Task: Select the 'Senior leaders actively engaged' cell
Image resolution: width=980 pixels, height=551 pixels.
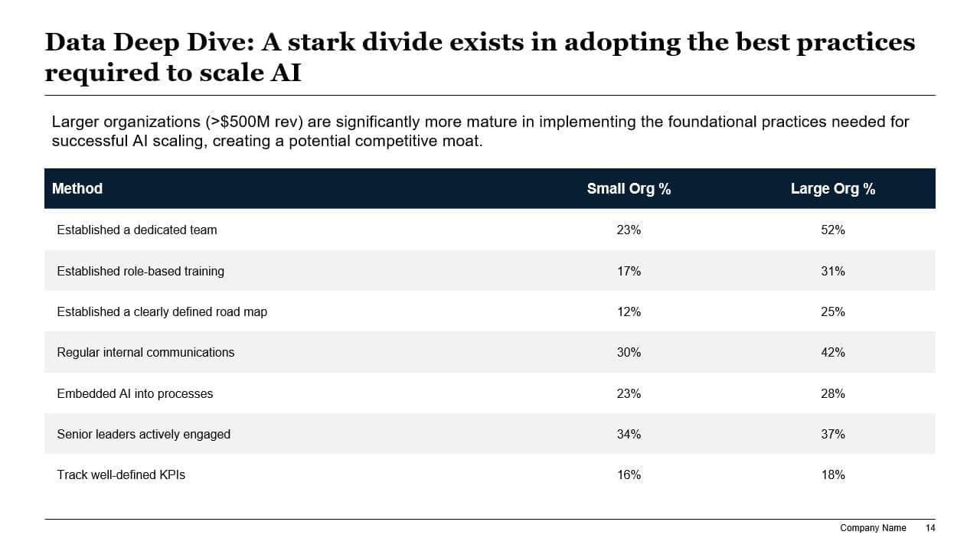Action: (144, 434)
